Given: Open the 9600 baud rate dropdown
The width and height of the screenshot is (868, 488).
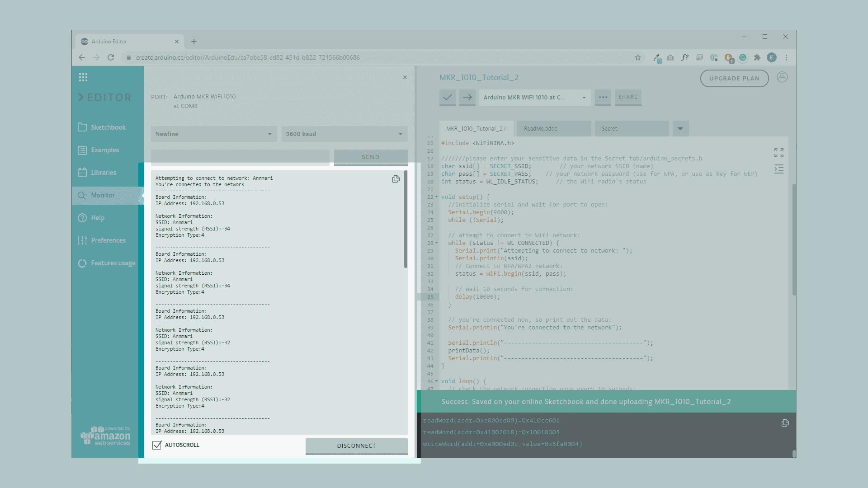Looking at the screenshot, I should pyautogui.click(x=344, y=134).
